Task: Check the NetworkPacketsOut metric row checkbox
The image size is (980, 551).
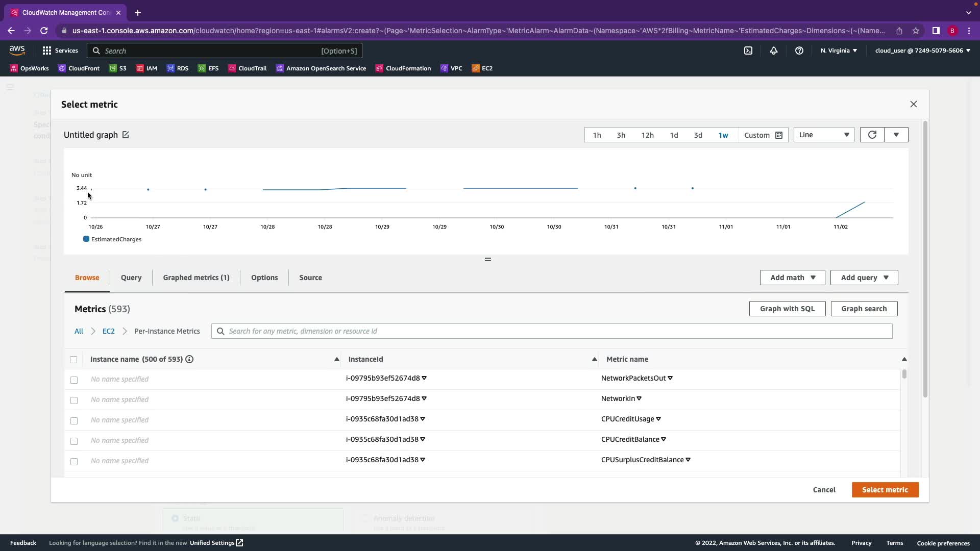Action: click(74, 380)
